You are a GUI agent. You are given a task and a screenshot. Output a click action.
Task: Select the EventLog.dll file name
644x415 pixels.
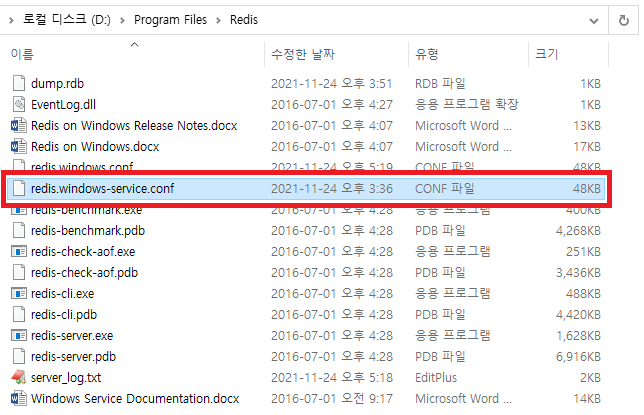(63, 104)
